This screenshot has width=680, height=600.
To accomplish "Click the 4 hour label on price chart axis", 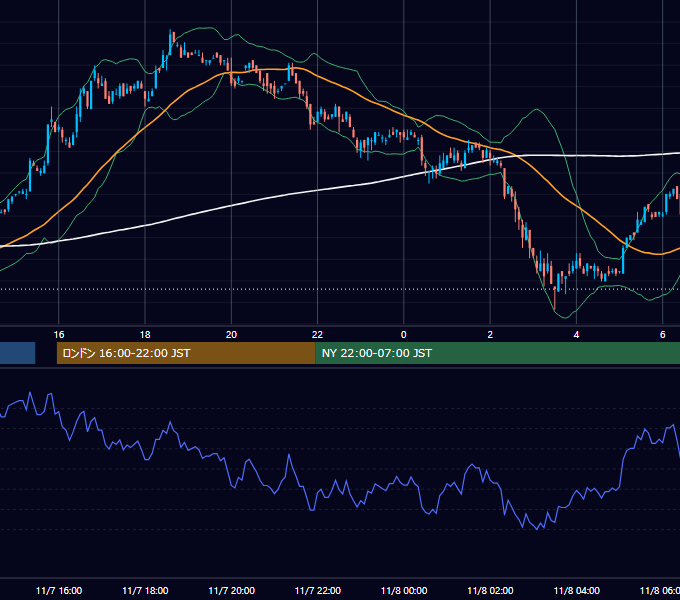I will (x=576, y=335).
